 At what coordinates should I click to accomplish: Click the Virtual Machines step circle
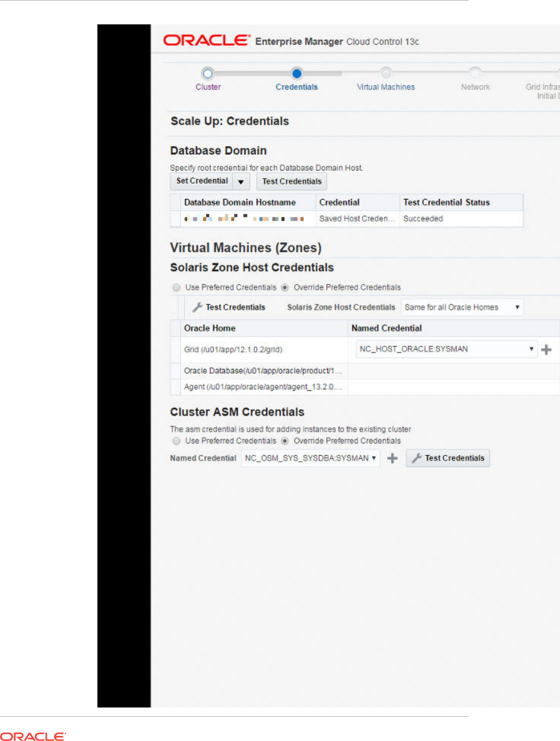(386, 73)
